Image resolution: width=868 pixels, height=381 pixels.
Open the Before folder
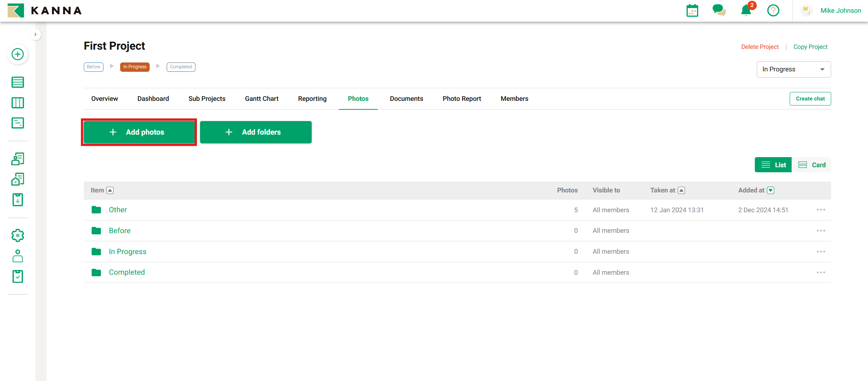pos(119,231)
